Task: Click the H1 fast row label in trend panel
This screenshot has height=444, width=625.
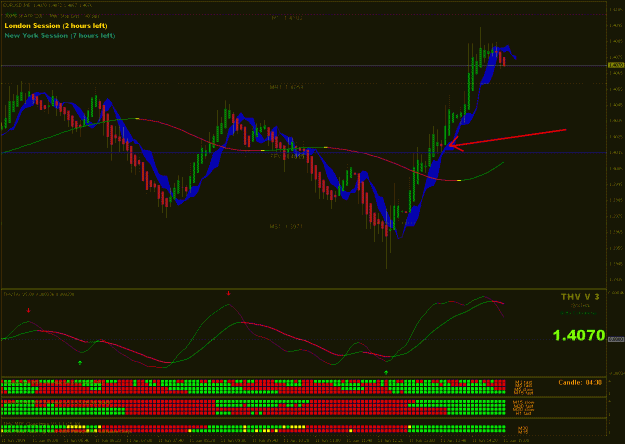Action: [x=523, y=414]
